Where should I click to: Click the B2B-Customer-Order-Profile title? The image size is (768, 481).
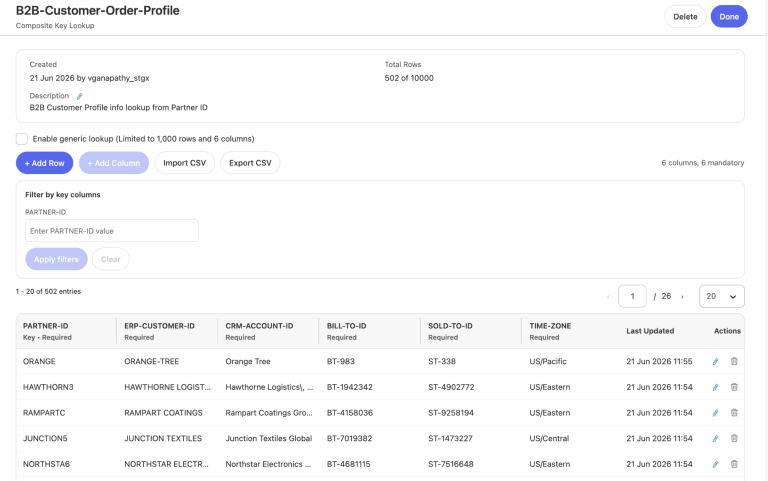pos(97,11)
